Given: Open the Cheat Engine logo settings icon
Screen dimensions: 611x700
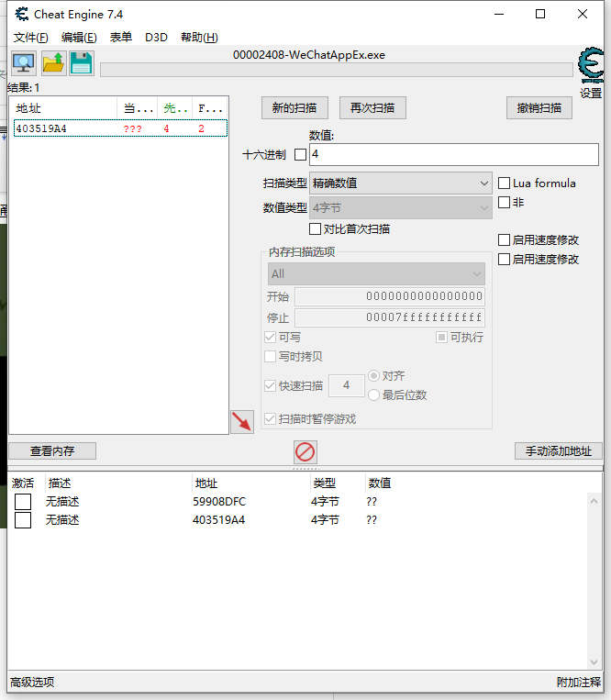Looking at the screenshot, I should click(591, 65).
